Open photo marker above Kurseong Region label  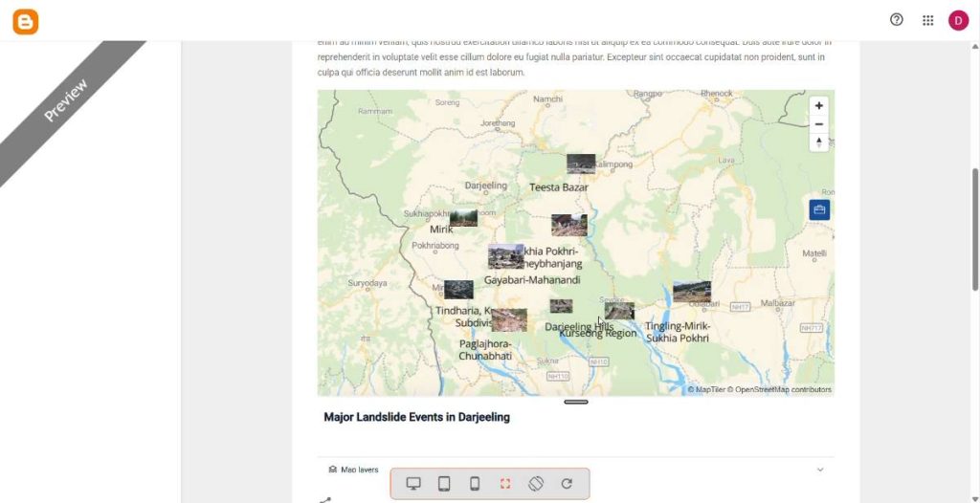[619, 311]
